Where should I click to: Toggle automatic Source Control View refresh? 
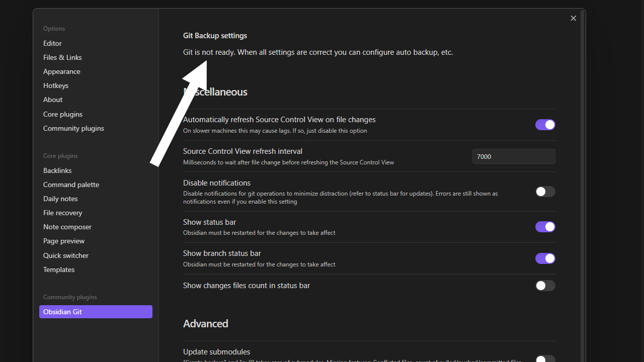click(545, 125)
